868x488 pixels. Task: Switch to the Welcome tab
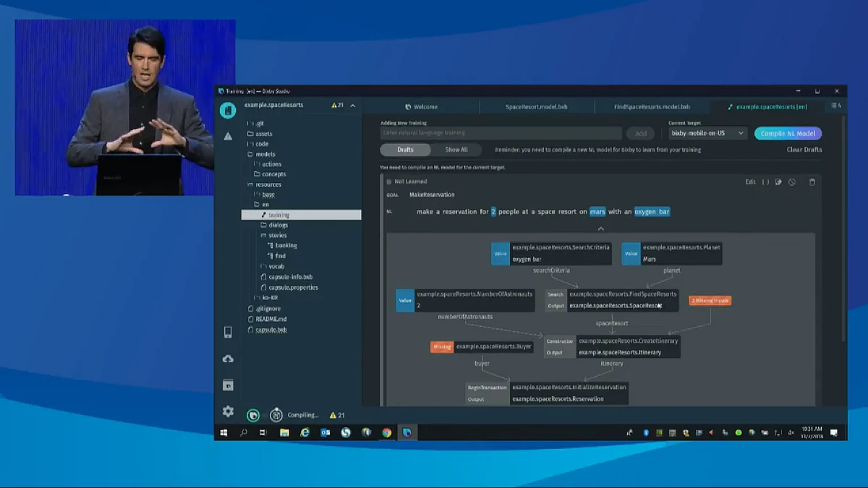pyautogui.click(x=422, y=106)
